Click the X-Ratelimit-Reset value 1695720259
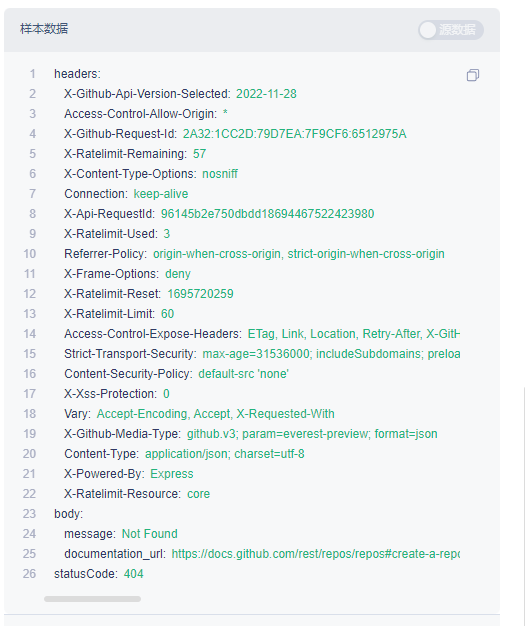The image size is (525, 626). point(200,294)
